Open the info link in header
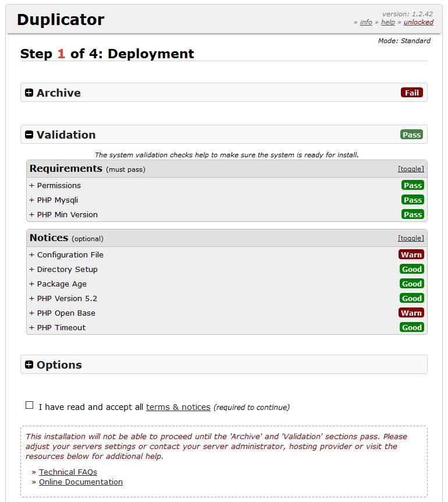The height and width of the screenshot is (502, 448). [366, 22]
